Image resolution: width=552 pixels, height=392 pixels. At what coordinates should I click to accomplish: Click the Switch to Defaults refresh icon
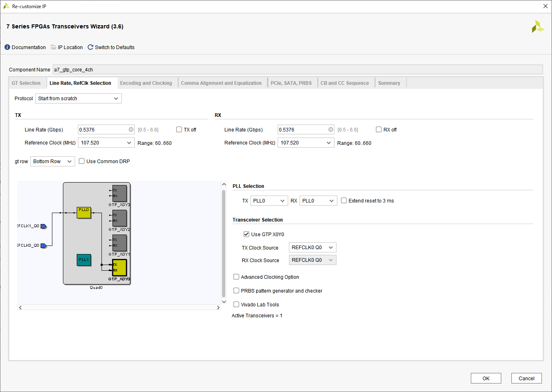(91, 47)
